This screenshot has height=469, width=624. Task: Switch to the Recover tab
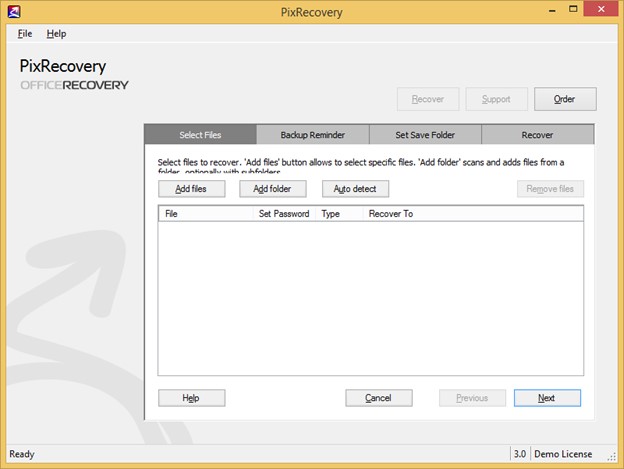point(537,135)
